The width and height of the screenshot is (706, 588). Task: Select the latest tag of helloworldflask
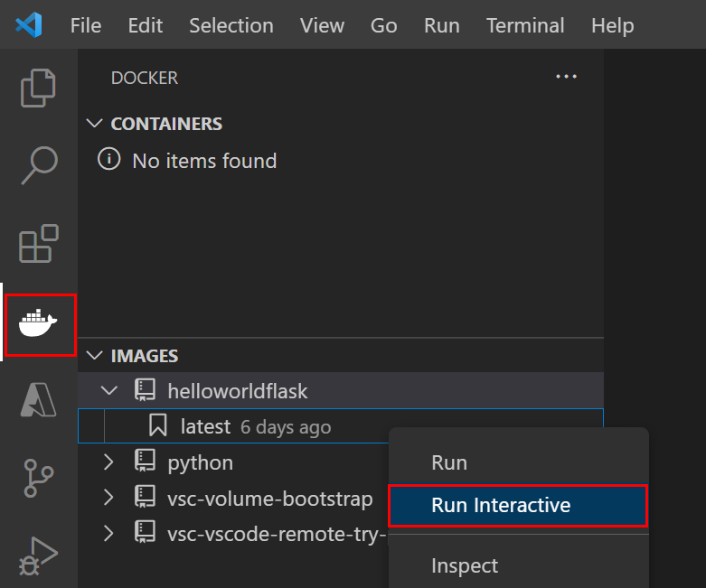[205, 426]
